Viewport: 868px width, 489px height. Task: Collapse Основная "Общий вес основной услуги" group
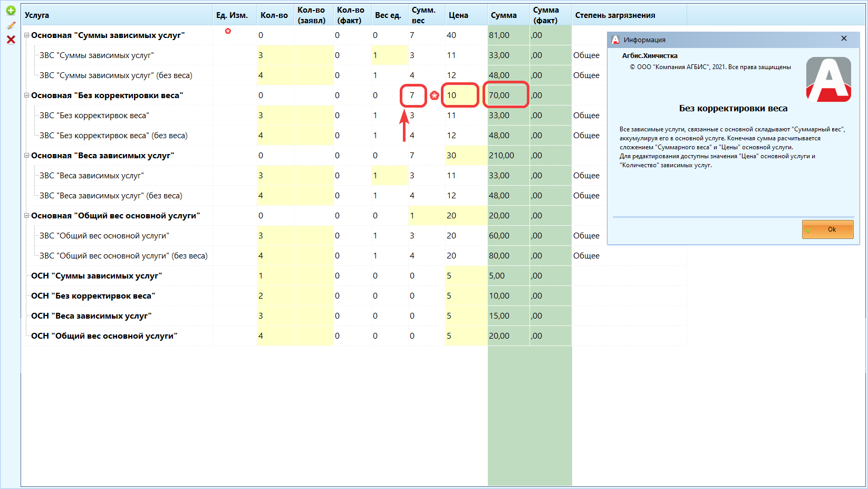tap(26, 216)
